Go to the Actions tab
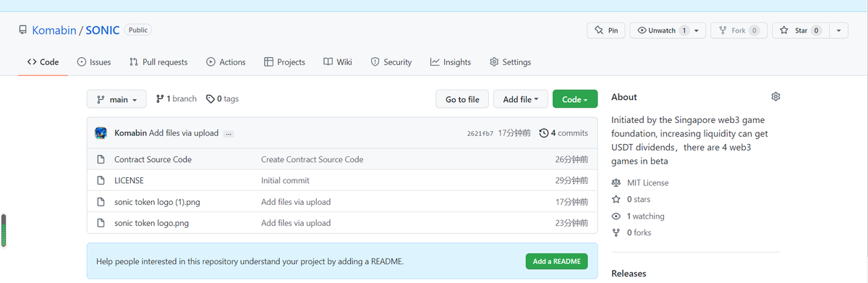 coord(226,62)
